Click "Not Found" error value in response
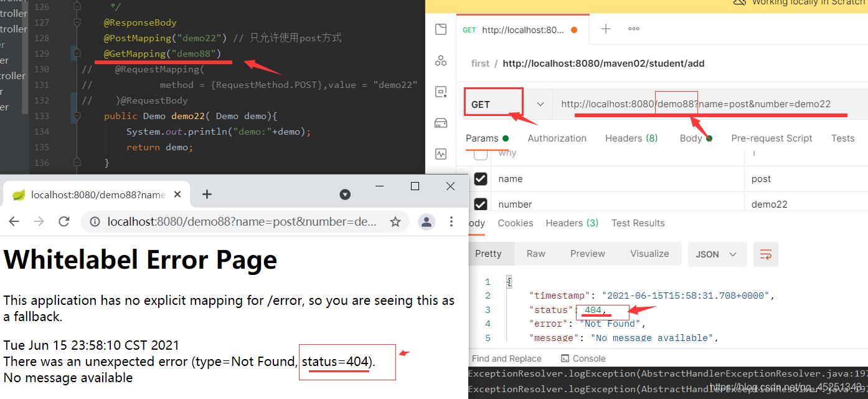Viewport: 868px width, 399px height. point(611,324)
